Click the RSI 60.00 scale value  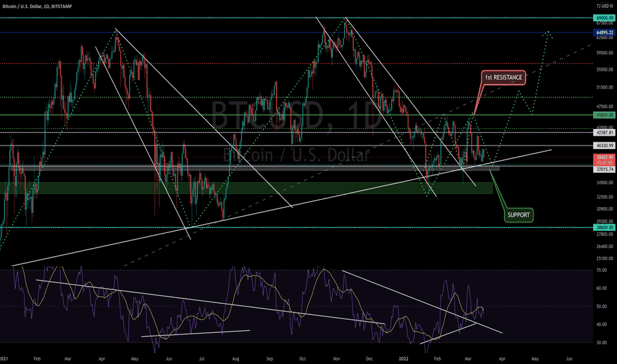601,288
